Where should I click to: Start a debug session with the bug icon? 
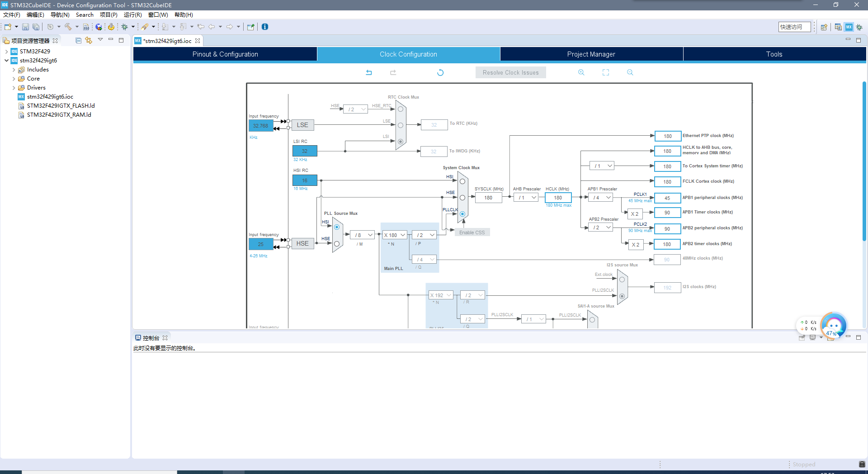[125, 27]
